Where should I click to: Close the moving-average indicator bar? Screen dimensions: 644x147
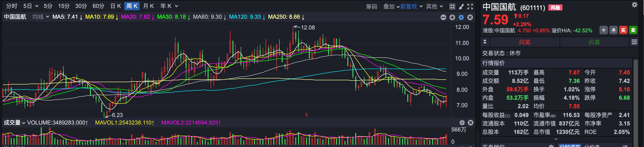click(x=470, y=17)
